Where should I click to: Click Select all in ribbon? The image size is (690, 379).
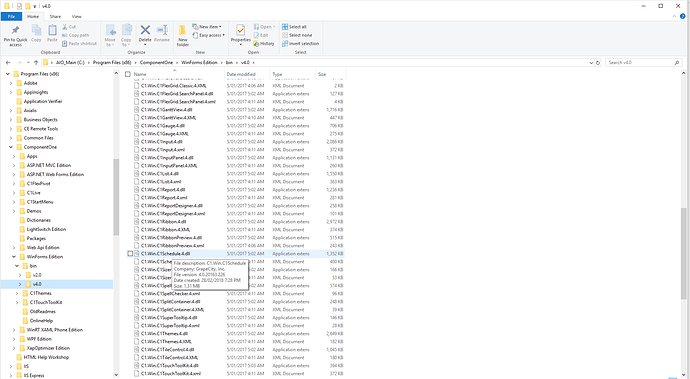tap(294, 27)
